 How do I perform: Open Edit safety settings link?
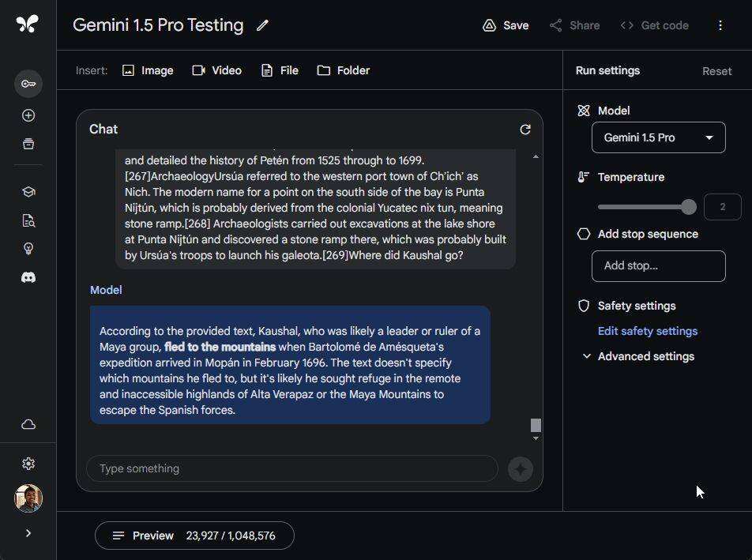point(648,331)
